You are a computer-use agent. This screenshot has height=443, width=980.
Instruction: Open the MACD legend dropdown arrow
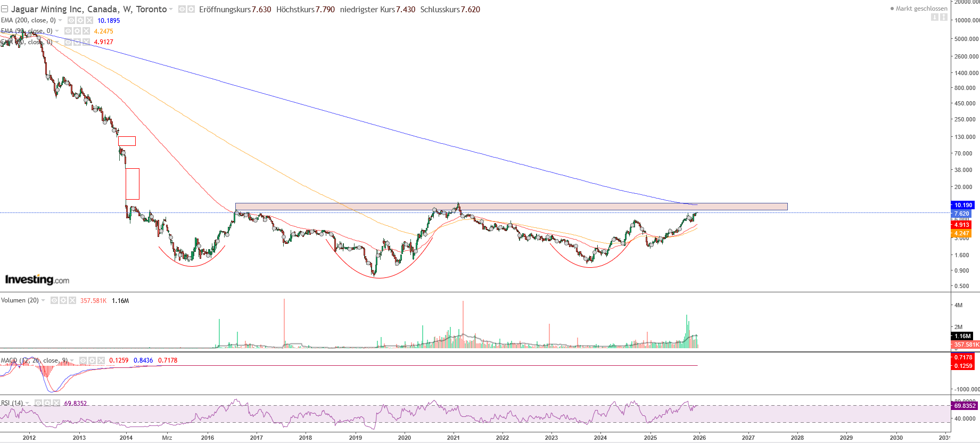pyautogui.click(x=72, y=360)
